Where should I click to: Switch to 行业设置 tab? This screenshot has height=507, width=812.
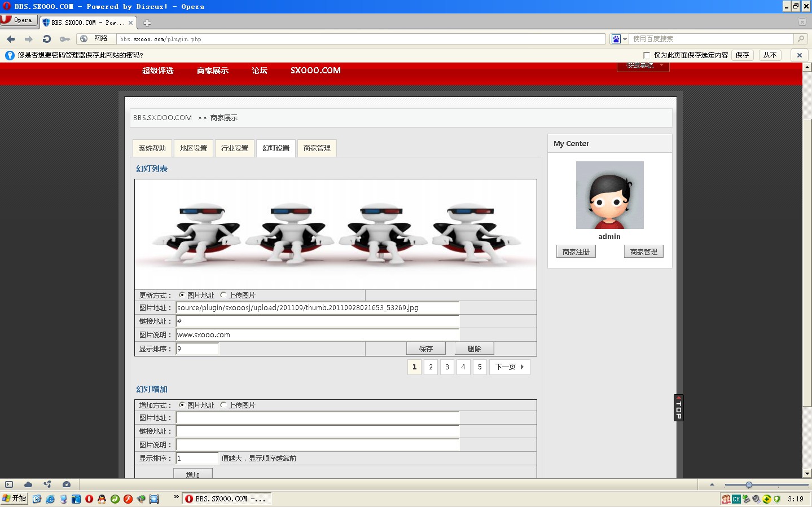click(235, 148)
